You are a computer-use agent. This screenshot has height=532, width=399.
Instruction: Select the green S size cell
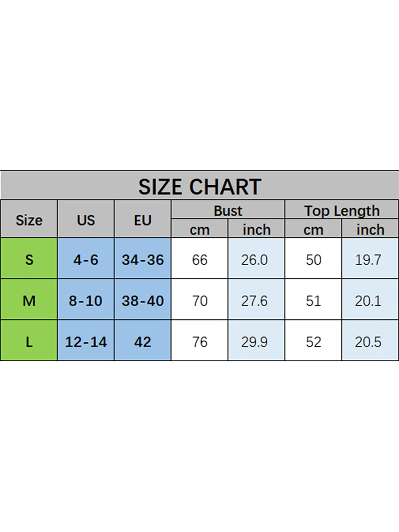click(29, 259)
